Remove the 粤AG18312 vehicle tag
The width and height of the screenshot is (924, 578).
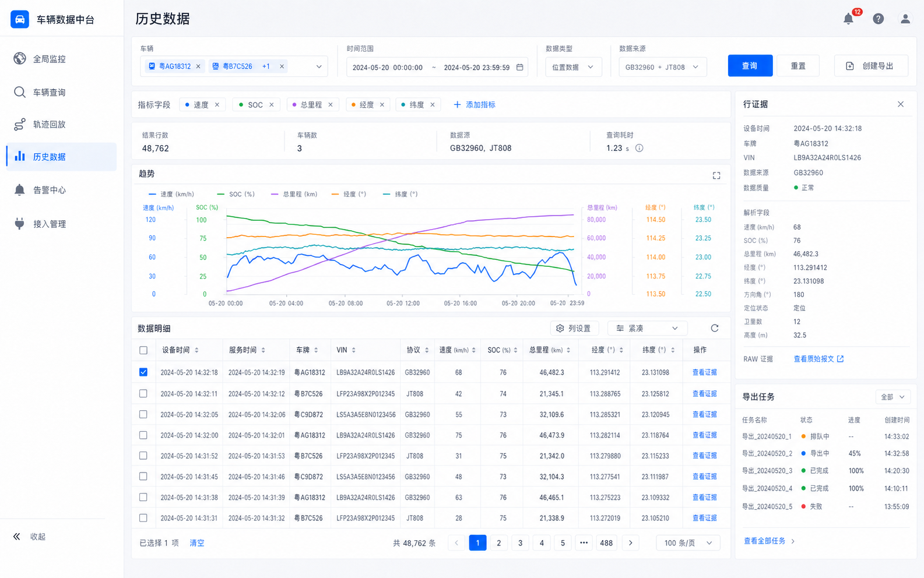tap(198, 66)
